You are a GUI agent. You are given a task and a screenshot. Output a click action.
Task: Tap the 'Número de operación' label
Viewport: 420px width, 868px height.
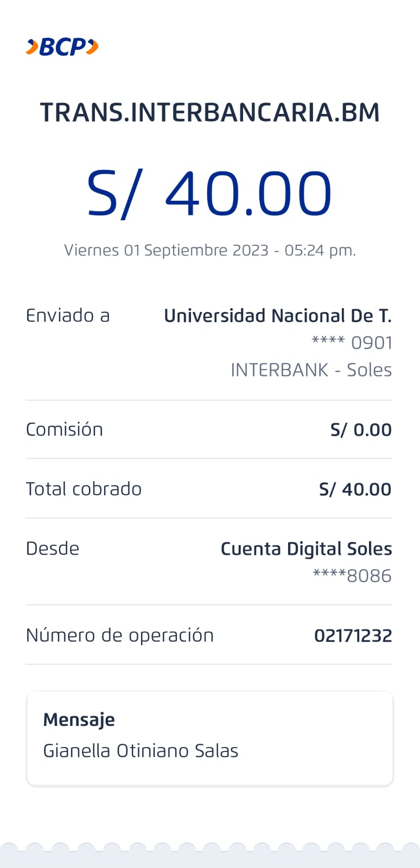(120, 635)
